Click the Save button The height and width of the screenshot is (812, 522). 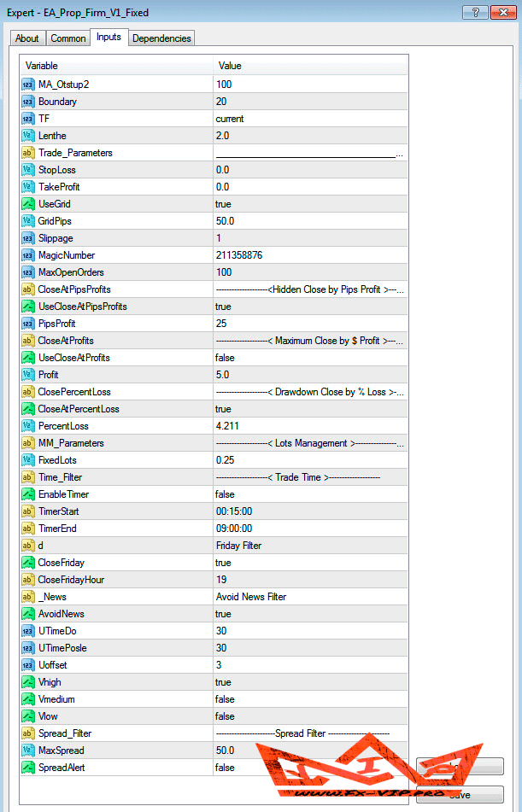460,794
